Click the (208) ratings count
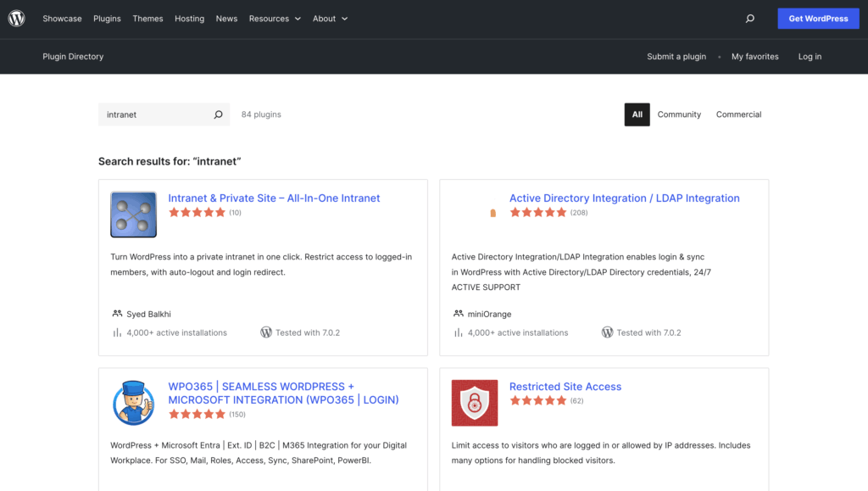Viewport: 868px width, 491px height. click(x=579, y=213)
